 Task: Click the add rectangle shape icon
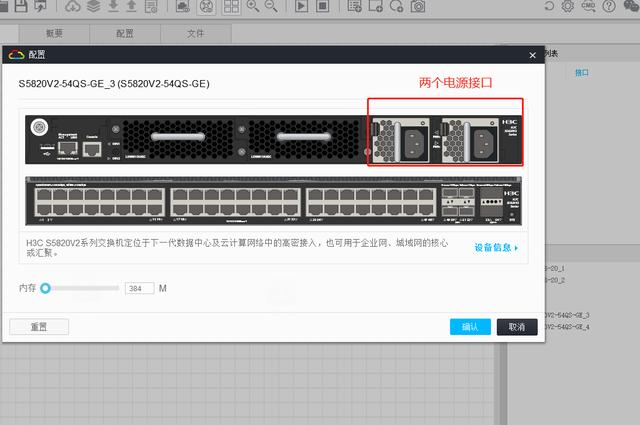(375, 6)
